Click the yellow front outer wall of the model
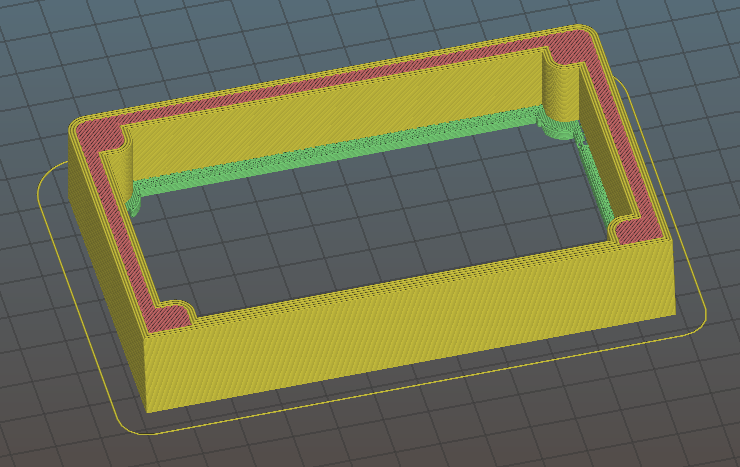Image resolution: width=740 pixels, height=467 pixels. point(410,326)
